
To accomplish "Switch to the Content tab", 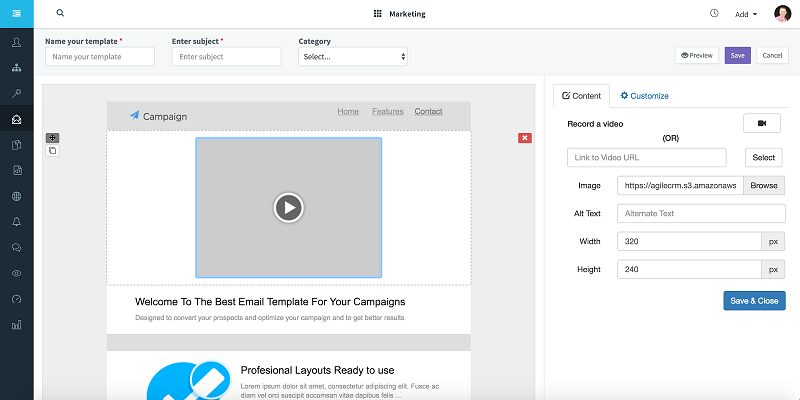I will click(x=581, y=96).
